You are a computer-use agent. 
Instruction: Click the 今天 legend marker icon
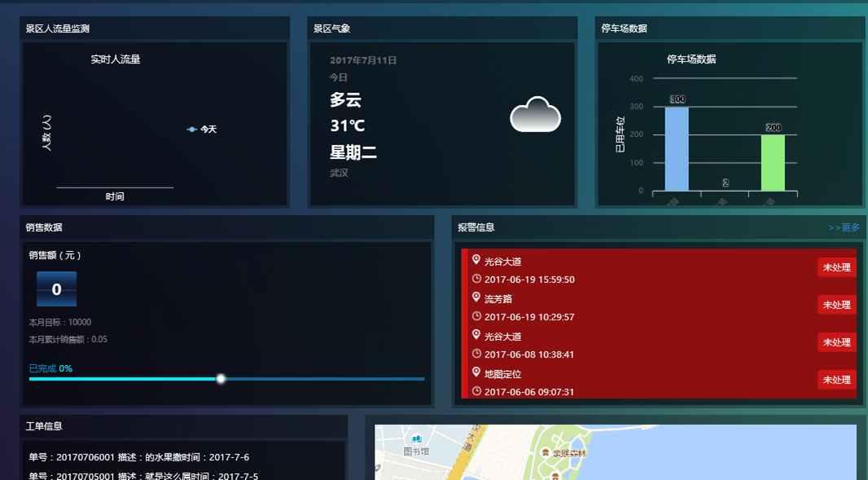192,129
